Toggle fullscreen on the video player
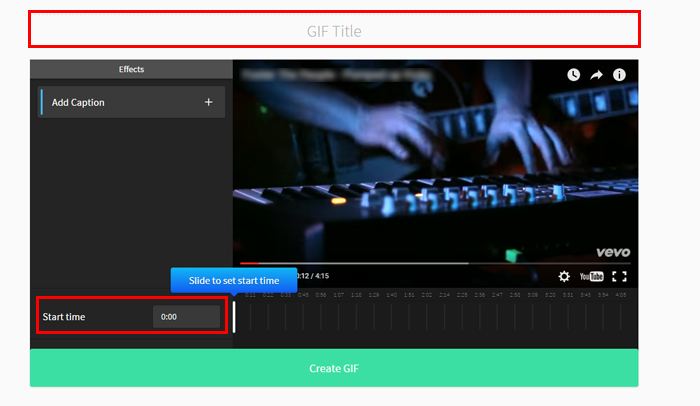Image resolution: width=700 pixels, height=406 pixels. pos(619,276)
